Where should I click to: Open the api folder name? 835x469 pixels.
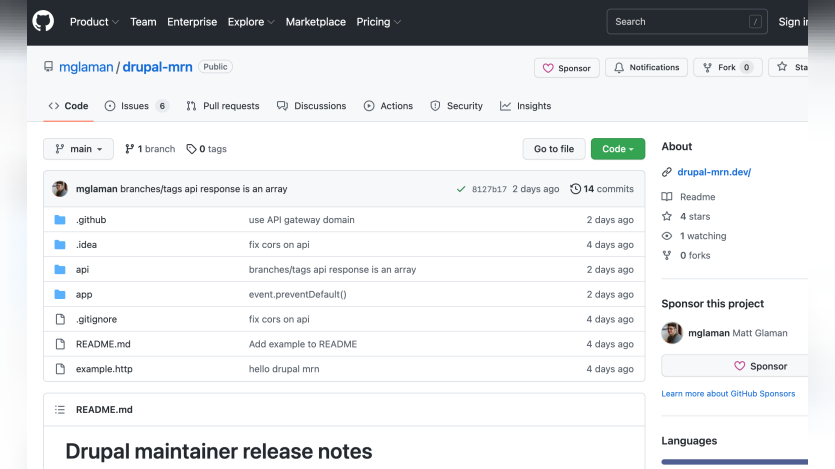point(82,269)
